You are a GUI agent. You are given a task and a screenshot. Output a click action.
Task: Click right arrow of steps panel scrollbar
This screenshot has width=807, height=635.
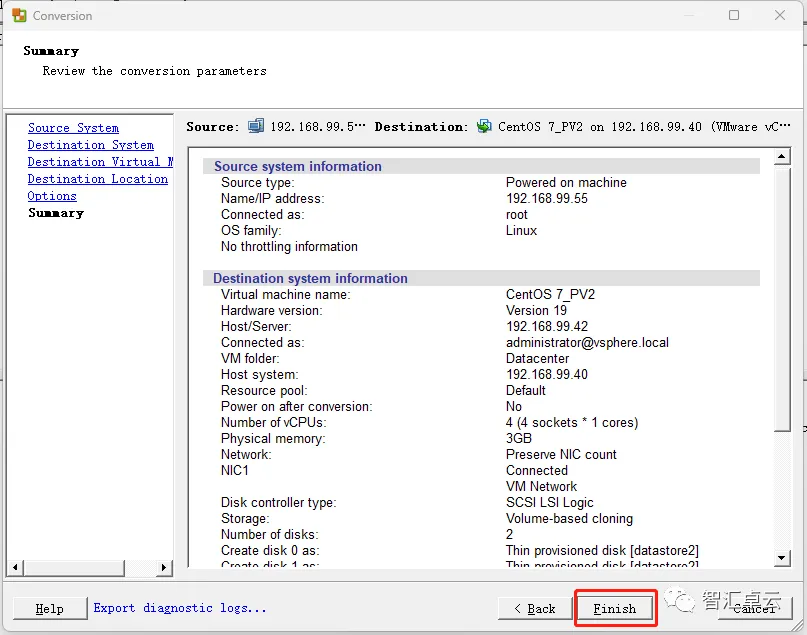coord(164,567)
